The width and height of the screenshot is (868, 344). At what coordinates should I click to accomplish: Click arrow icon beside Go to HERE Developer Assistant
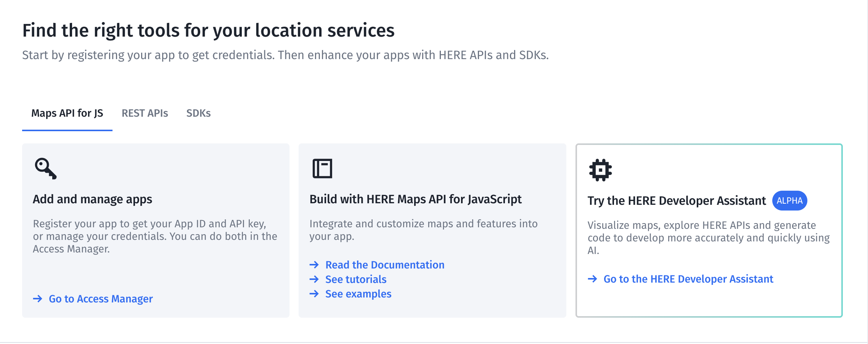tap(592, 279)
